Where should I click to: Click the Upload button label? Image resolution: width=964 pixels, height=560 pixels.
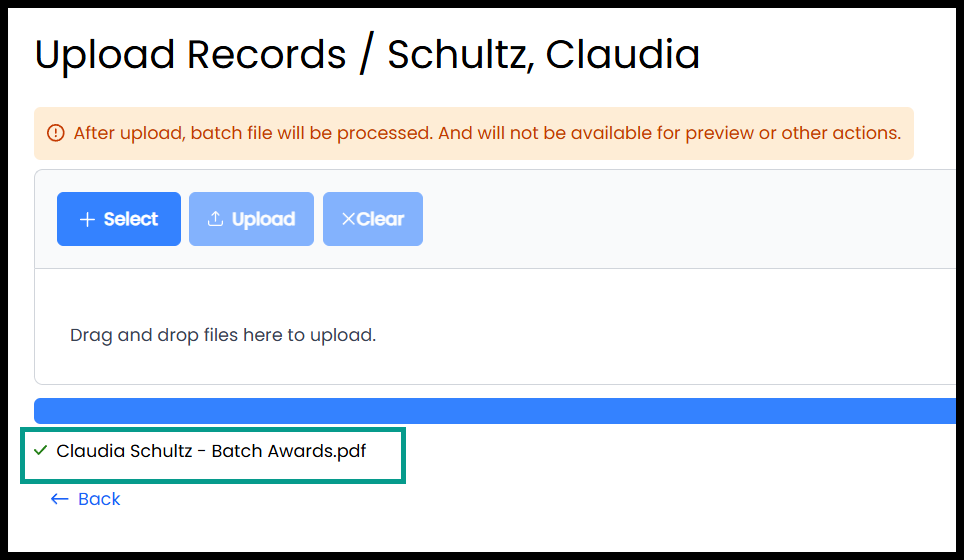[263, 219]
